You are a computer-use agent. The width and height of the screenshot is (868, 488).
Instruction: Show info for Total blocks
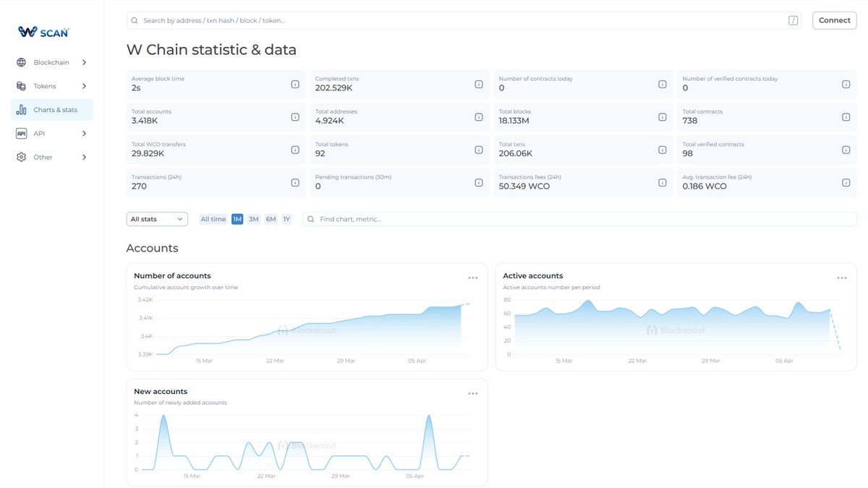pyautogui.click(x=663, y=116)
